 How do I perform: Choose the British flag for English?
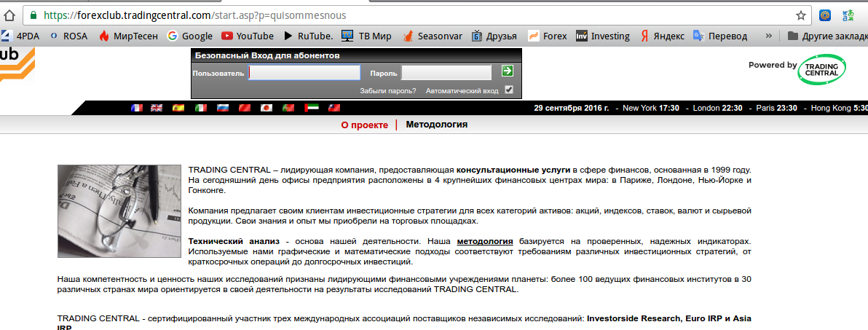coord(157,108)
